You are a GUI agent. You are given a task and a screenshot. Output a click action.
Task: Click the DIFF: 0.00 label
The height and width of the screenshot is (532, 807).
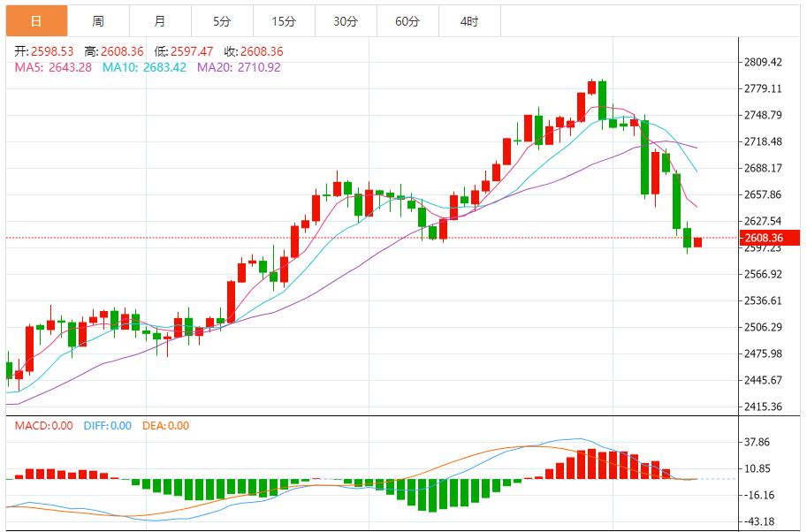(x=107, y=426)
